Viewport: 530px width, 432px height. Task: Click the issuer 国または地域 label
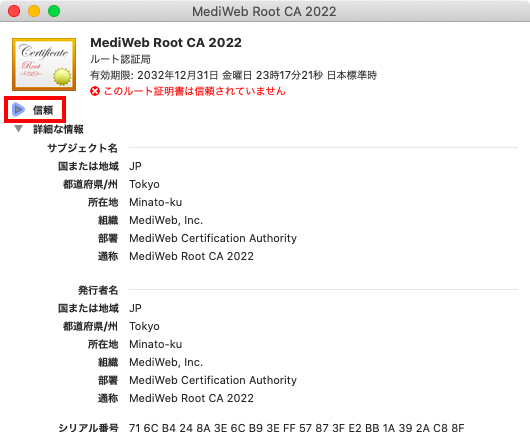pos(89,308)
